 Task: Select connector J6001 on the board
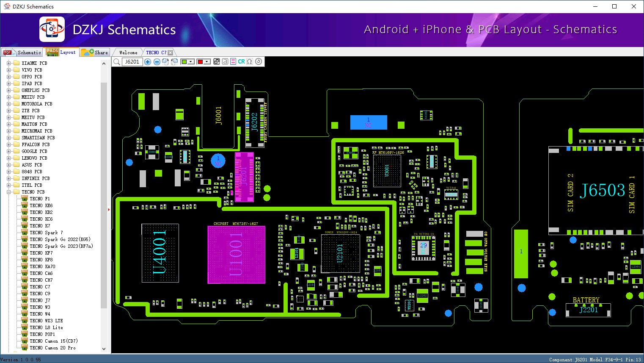pyautogui.click(x=218, y=115)
